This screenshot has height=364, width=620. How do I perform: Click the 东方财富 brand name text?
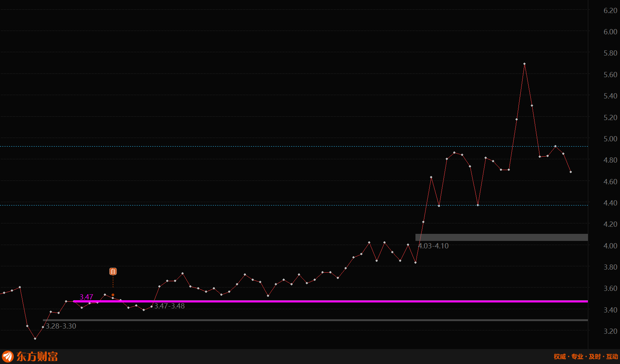click(37, 357)
